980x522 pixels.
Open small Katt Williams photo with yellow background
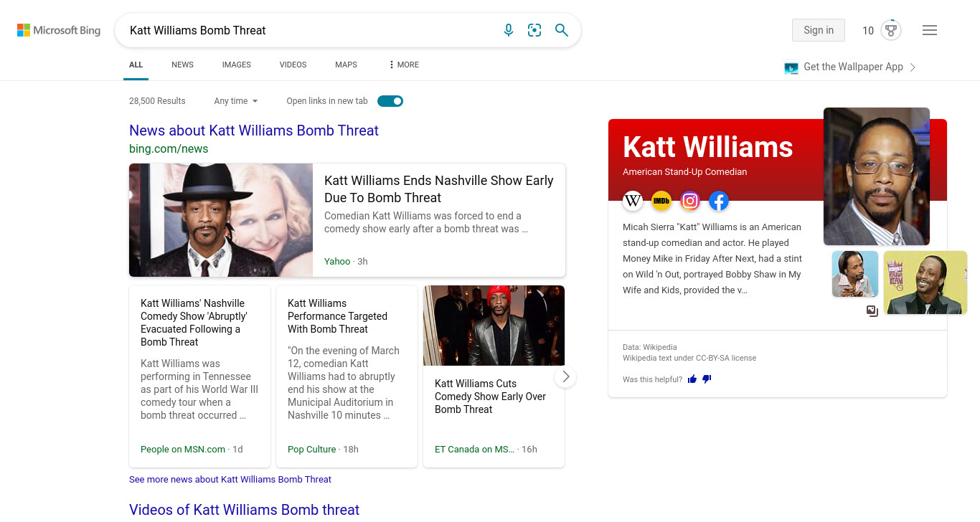point(925,283)
